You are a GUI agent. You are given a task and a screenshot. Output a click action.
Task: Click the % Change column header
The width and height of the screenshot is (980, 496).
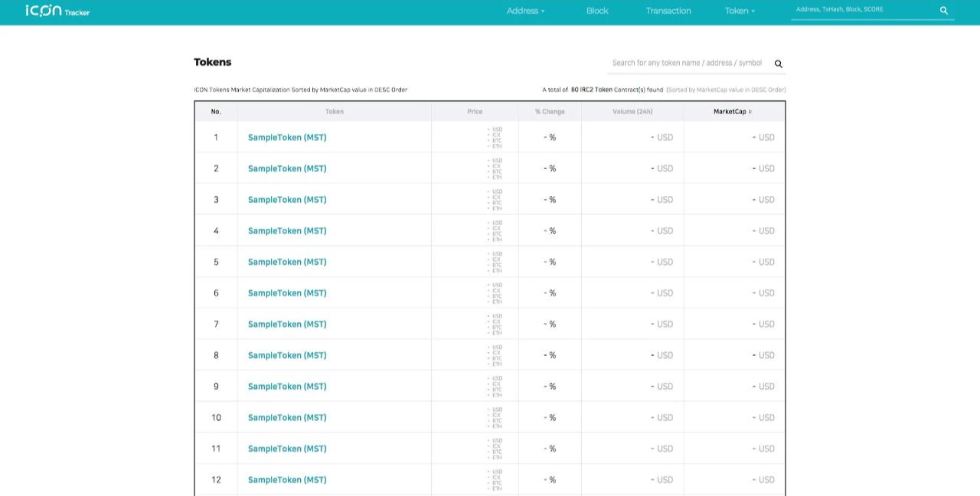click(x=550, y=112)
